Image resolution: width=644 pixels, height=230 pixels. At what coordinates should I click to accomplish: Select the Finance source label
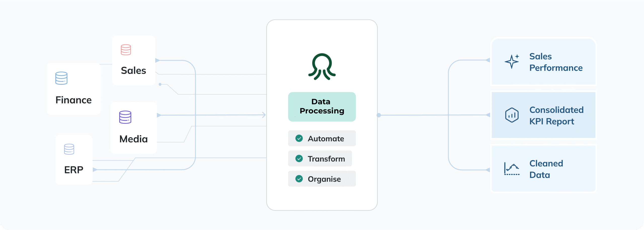(x=73, y=100)
